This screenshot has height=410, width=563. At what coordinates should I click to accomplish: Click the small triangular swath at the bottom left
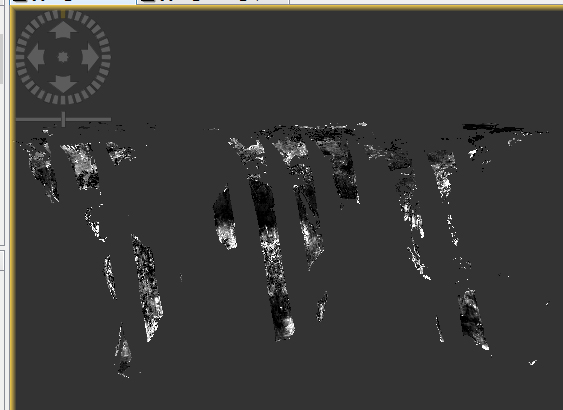click(123, 351)
